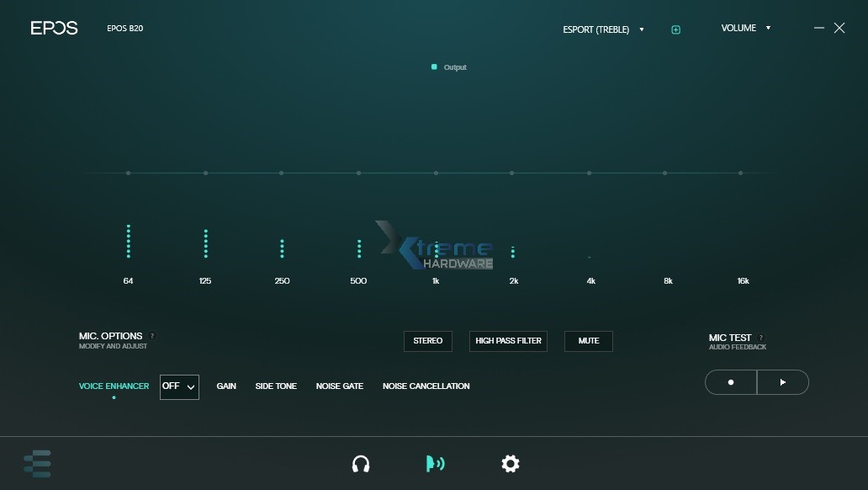Open the Volume dropdown

[x=744, y=28]
